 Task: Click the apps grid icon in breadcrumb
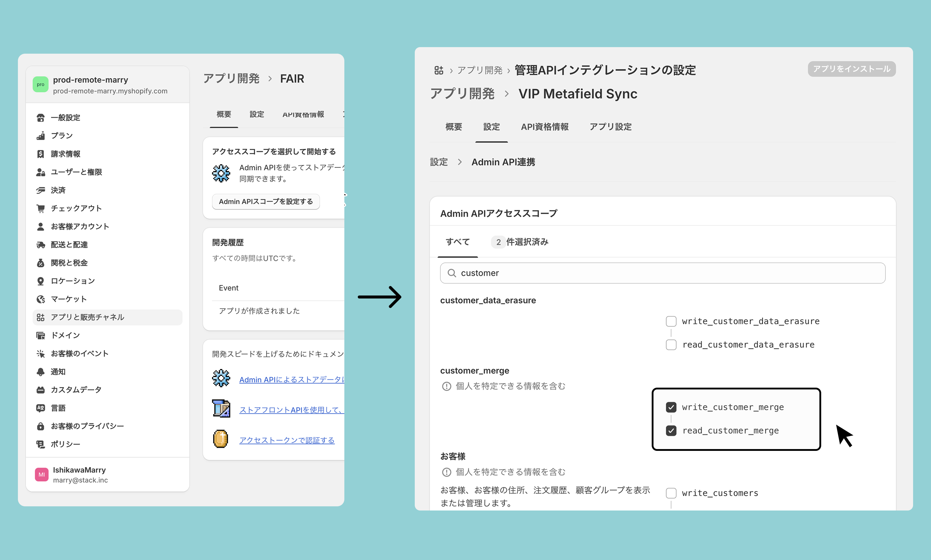point(439,70)
